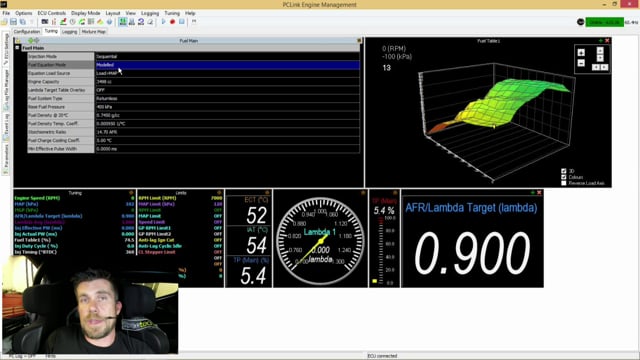Switch to the Configuration tab
Image resolution: width=640 pixels, height=360 pixels.
pyautogui.click(x=27, y=31)
